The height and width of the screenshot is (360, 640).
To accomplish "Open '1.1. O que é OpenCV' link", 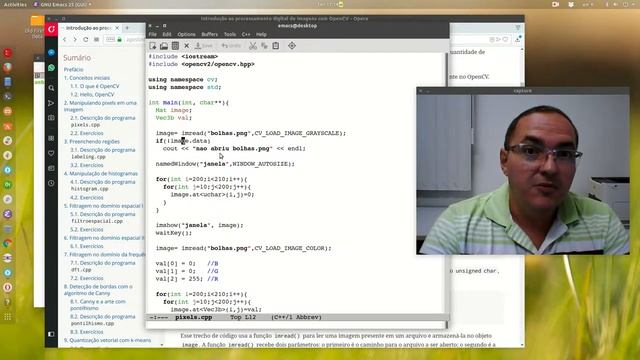I will coord(95,86).
